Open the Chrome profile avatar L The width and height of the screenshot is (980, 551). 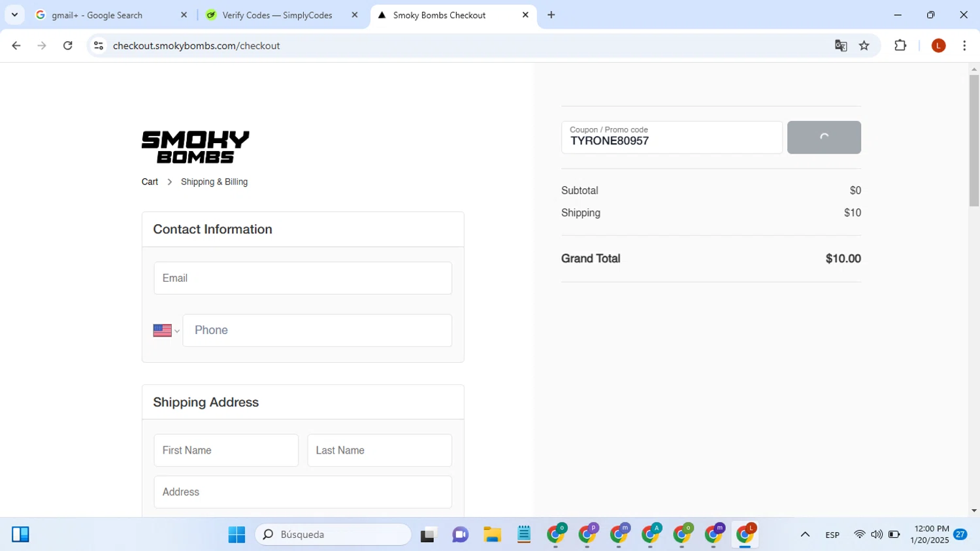pyautogui.click(x=939, y=46)
